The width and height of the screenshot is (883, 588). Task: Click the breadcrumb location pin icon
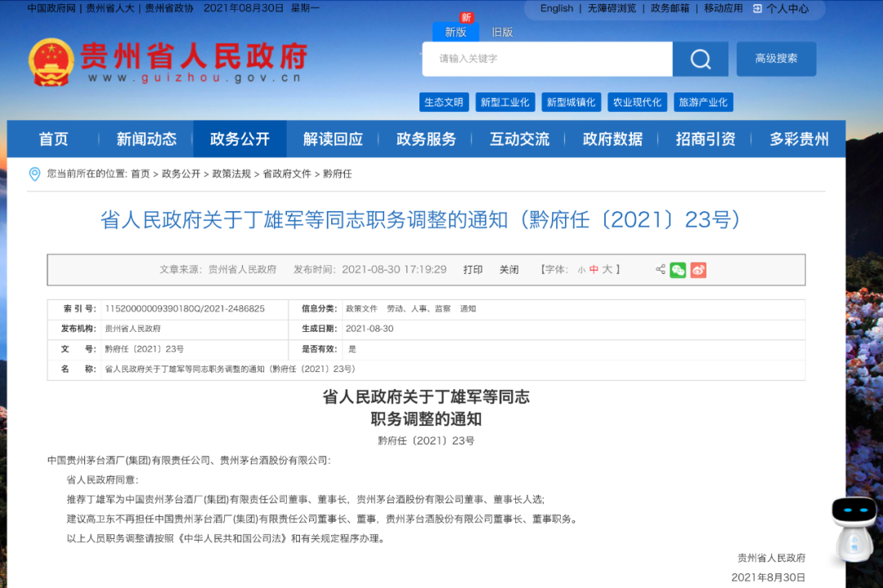34,173
